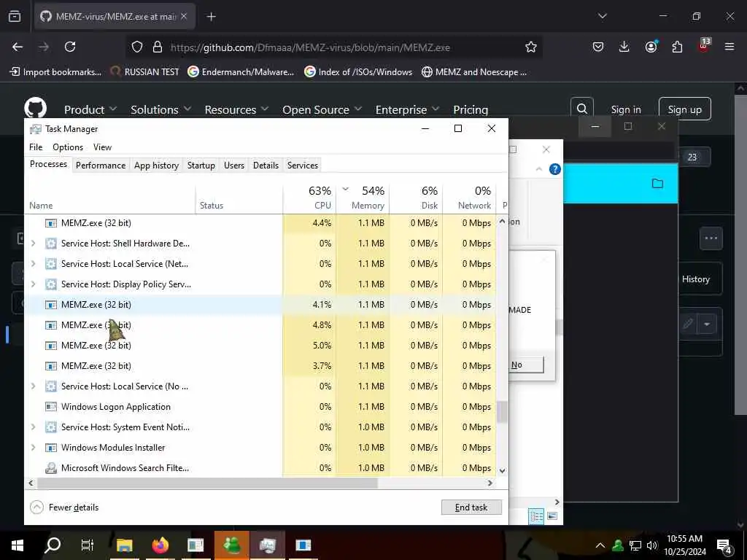
Task: Open the RUSSIAN TEST bookmark
Action: (x=145, y=72)
